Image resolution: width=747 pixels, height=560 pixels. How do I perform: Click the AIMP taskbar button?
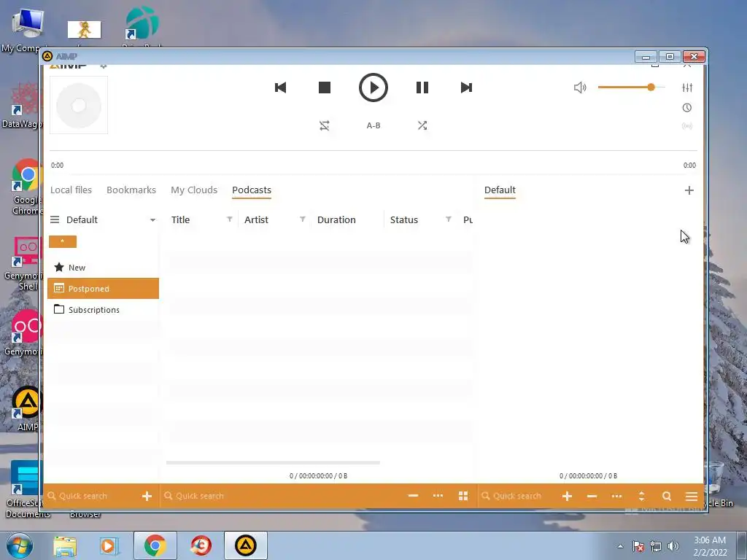click(x=246, y=545)
